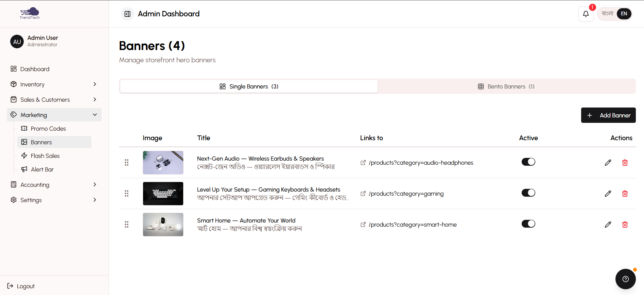Click the Add Banner button
The image size is (644, 295).
(x=608, y=115)
